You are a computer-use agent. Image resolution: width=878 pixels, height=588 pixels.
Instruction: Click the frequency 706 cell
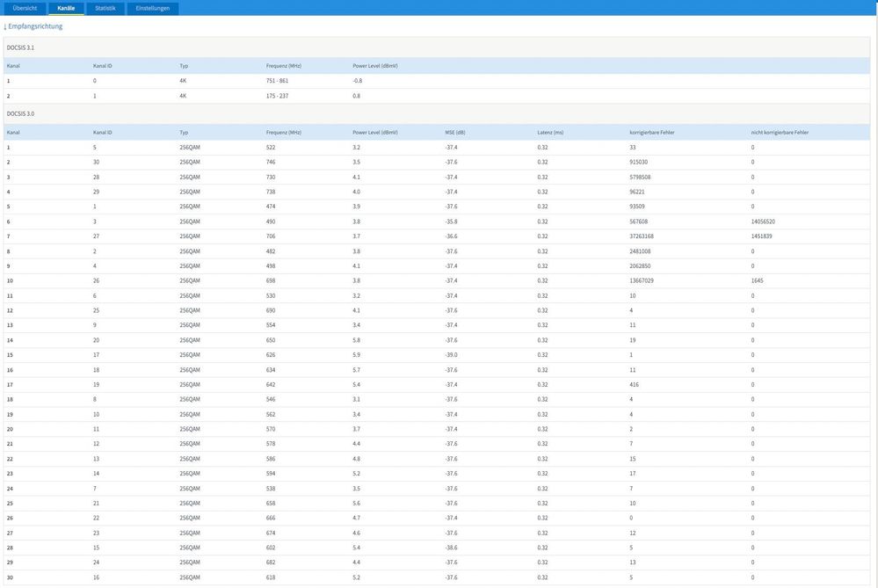click(271, 236)
